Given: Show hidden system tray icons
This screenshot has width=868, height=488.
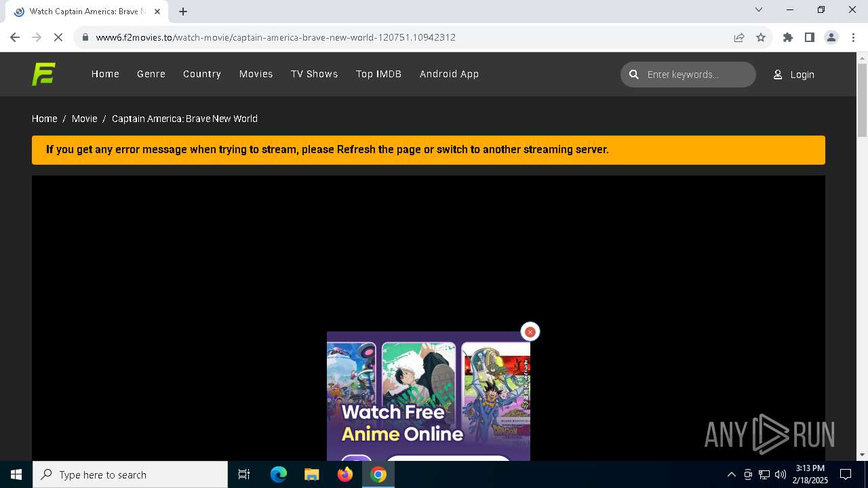Looking at the screenshot, I should point(731,474).
